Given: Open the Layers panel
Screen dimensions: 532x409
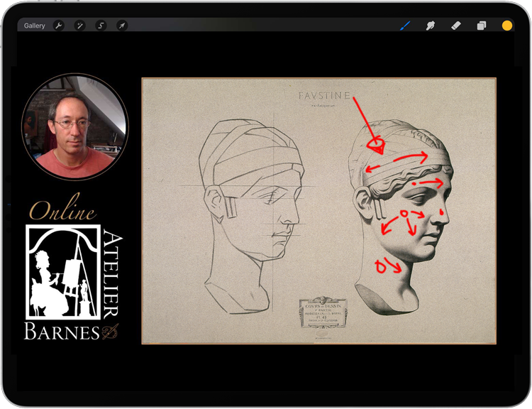Looking at the screenshot, I should [x=482, y=26].
